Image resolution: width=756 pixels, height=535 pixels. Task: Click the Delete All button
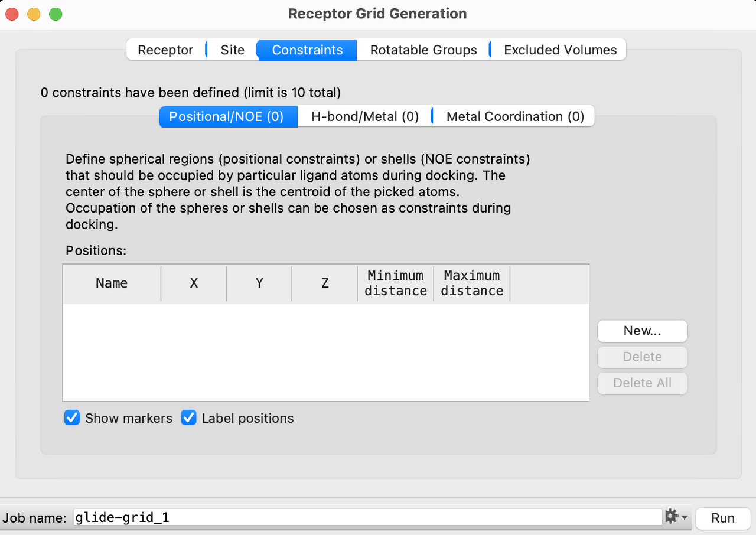click(x=643, y=383)
